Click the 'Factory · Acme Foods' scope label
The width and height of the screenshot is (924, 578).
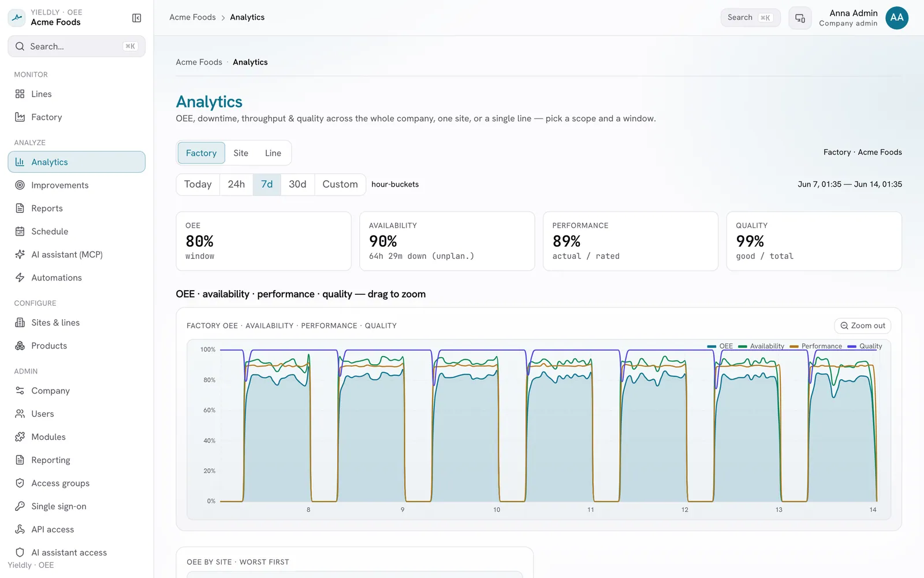coord(863,153)
